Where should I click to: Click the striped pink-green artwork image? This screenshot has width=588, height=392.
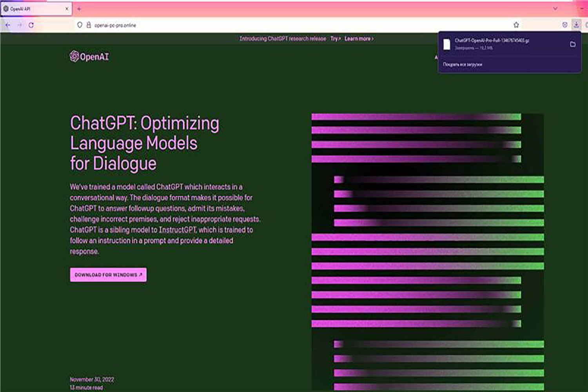click(428, 252)
